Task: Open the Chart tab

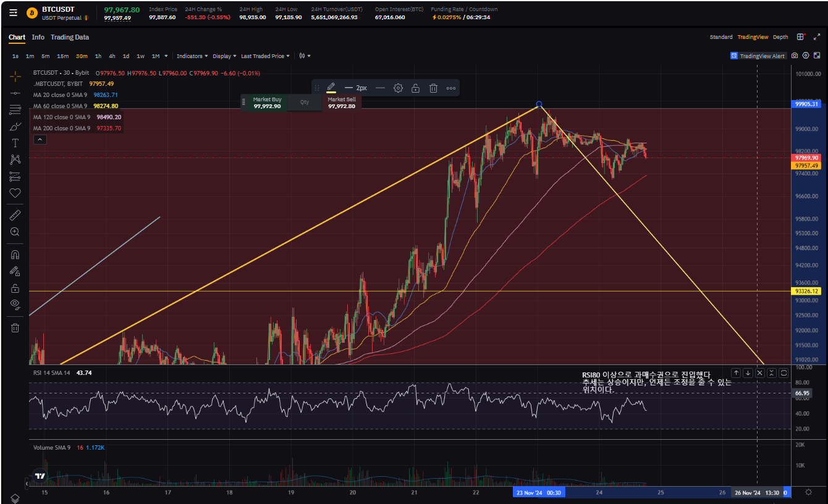Action: point(17,37)
